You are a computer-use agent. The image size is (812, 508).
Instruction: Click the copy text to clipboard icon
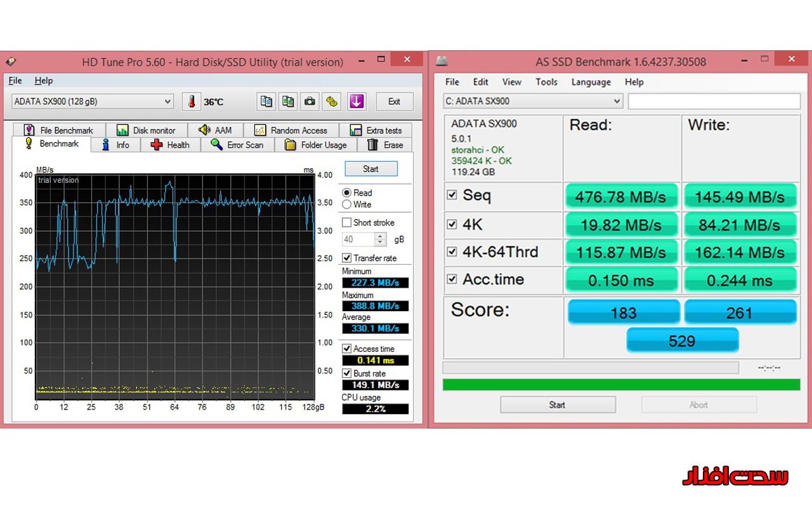point(266,102)
